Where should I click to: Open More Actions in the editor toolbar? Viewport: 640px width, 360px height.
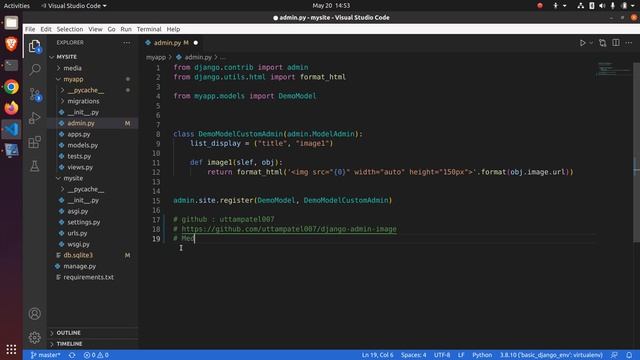point(629,43)
